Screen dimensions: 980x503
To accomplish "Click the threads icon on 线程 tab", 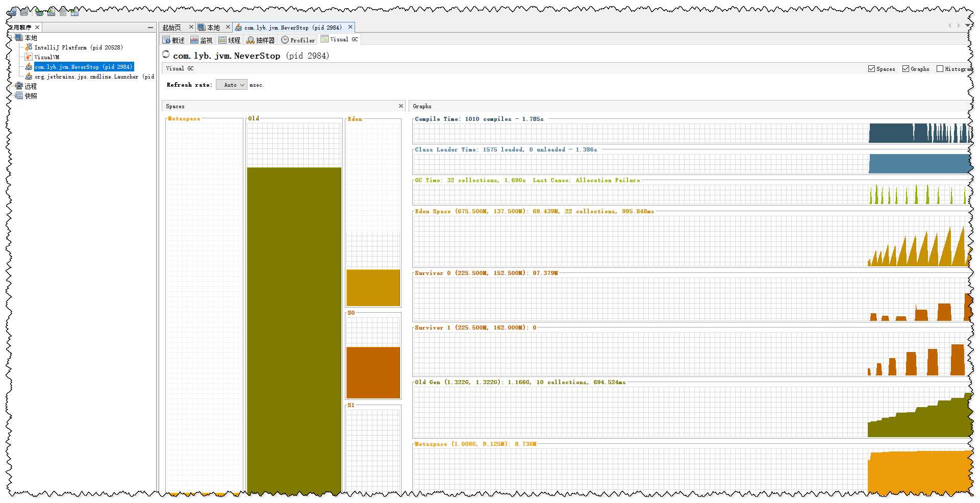I will 222,40.
